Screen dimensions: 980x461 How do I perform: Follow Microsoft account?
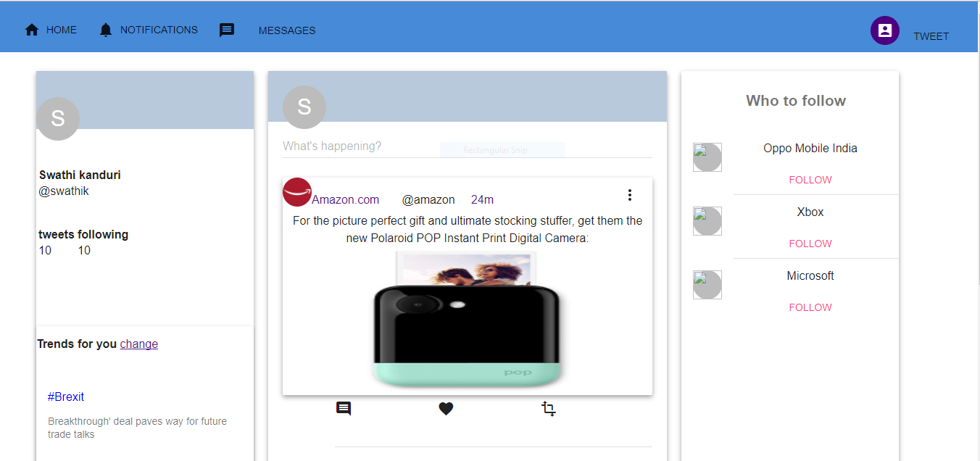pos(810,307)
